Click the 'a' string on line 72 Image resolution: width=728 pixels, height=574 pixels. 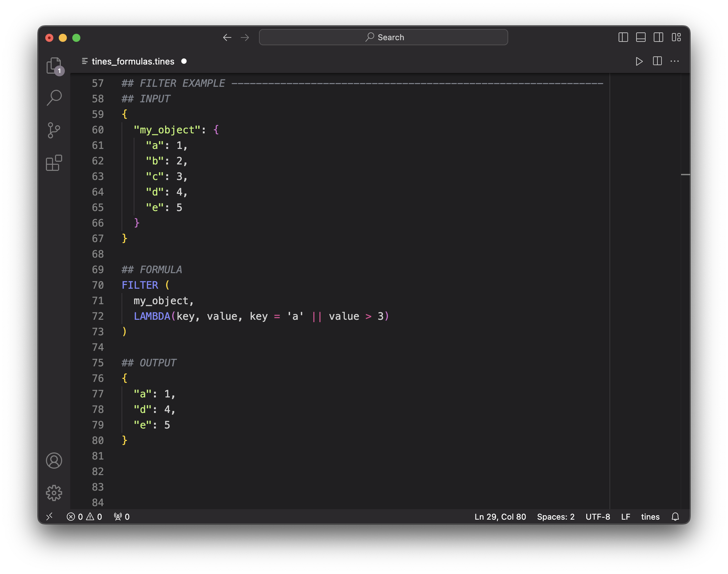295,316
